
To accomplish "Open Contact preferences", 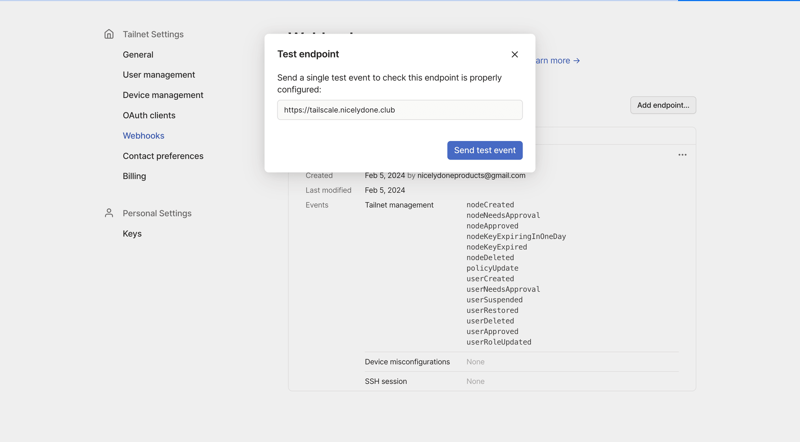I will (x=163, y=156).
